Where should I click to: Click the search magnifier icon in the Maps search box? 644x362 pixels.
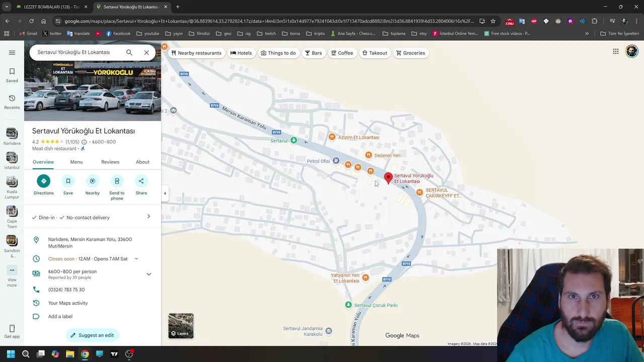point(129,52)
